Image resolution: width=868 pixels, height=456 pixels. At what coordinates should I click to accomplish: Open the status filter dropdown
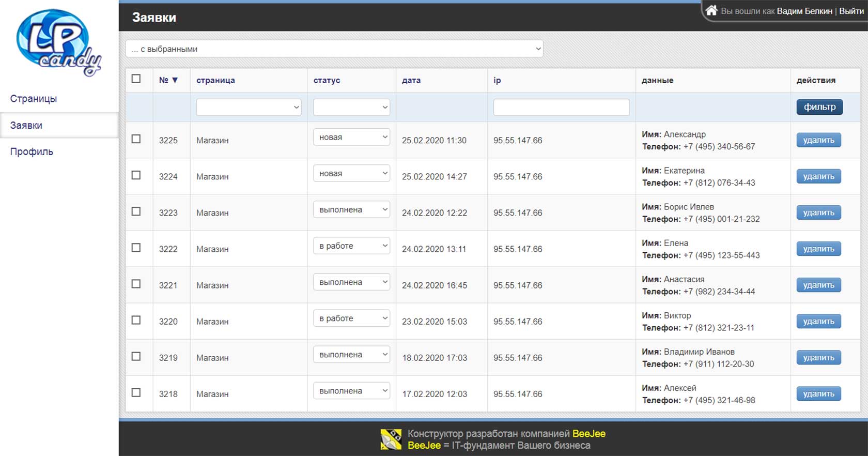(x=351, y=108)
